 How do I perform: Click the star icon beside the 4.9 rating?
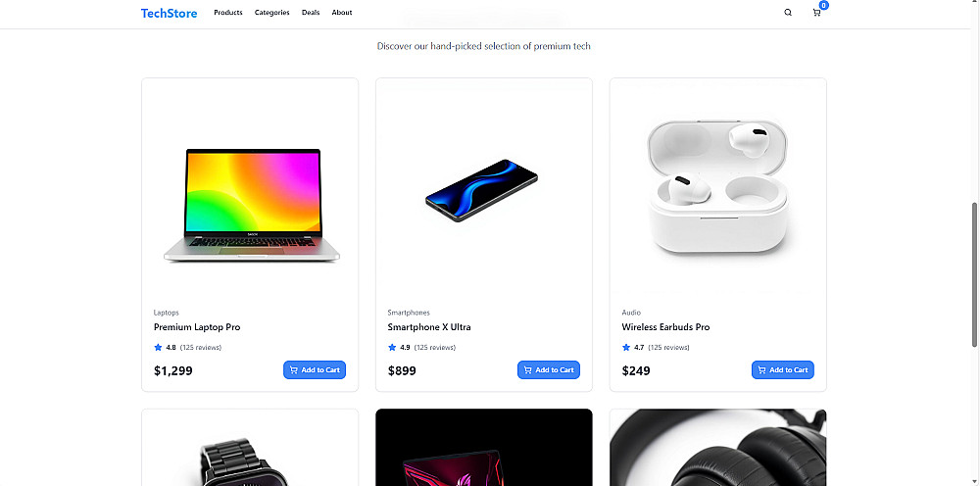tap(392, 347)
